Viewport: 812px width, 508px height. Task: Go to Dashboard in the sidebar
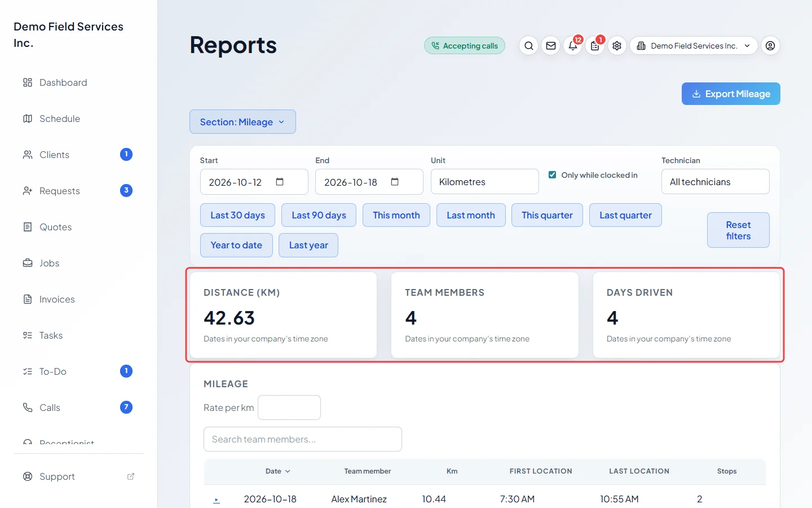79,82
